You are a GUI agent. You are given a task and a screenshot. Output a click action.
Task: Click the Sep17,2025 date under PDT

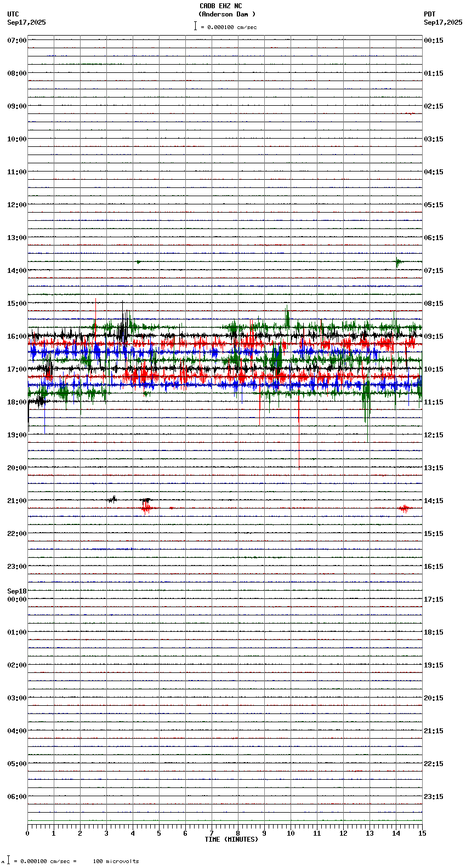click(x=443, y=22)
